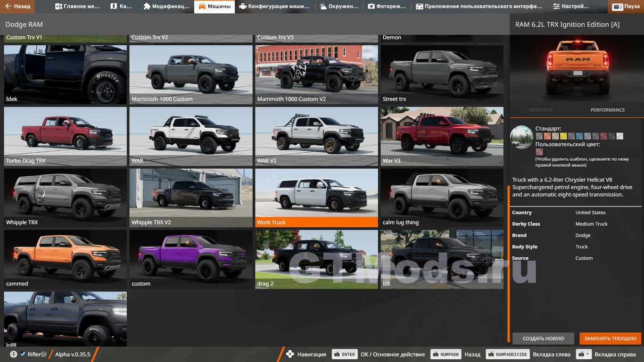Pick the orange standard color swatch

[x=547, y=136]
